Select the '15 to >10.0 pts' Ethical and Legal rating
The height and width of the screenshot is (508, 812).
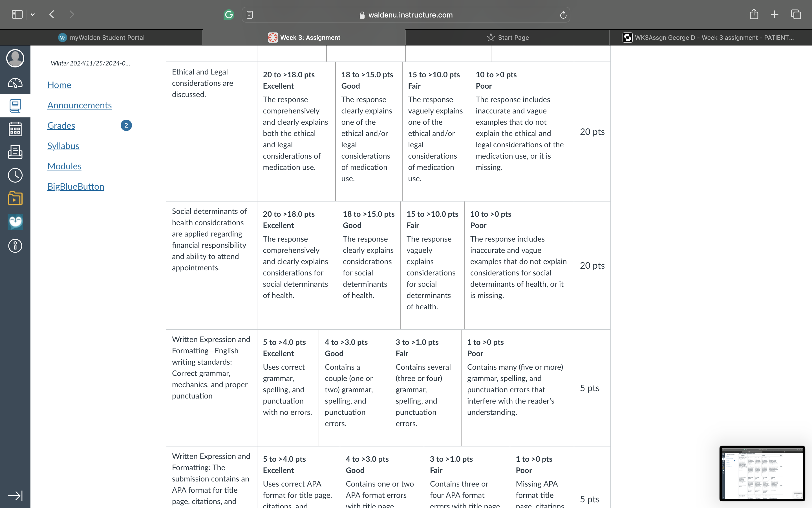[x=436, y=131]
